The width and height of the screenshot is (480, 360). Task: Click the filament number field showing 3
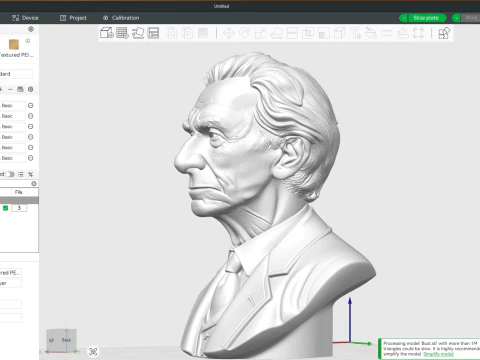(19, 208)
